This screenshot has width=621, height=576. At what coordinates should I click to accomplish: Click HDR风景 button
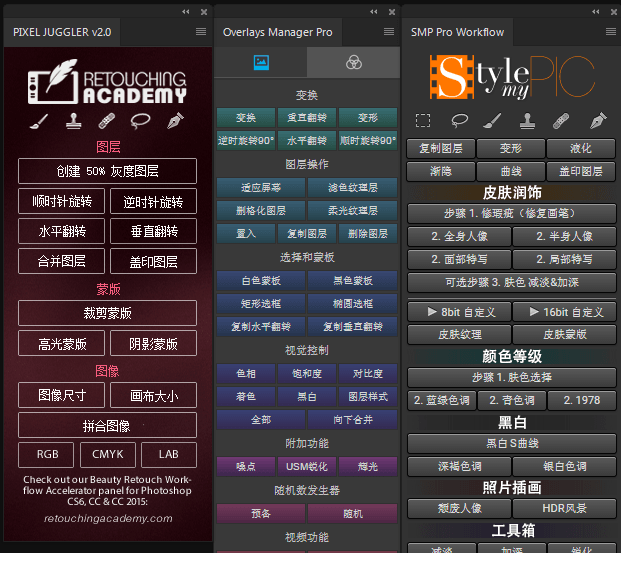click(564, 508)
